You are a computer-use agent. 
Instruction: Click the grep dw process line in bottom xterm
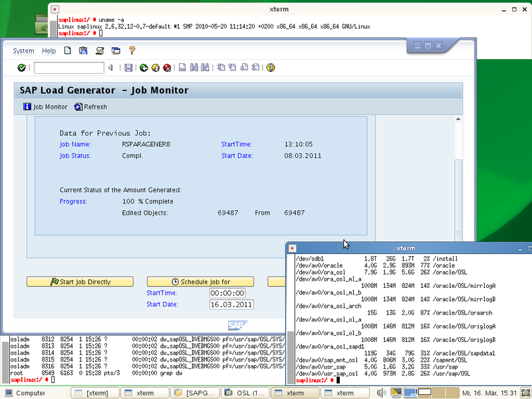point(96,373)
